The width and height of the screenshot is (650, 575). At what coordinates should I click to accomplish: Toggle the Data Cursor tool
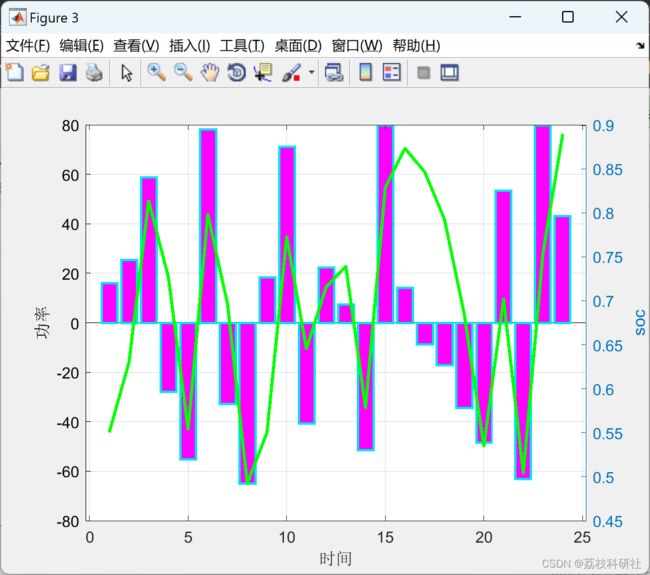[x=263, y=73]
